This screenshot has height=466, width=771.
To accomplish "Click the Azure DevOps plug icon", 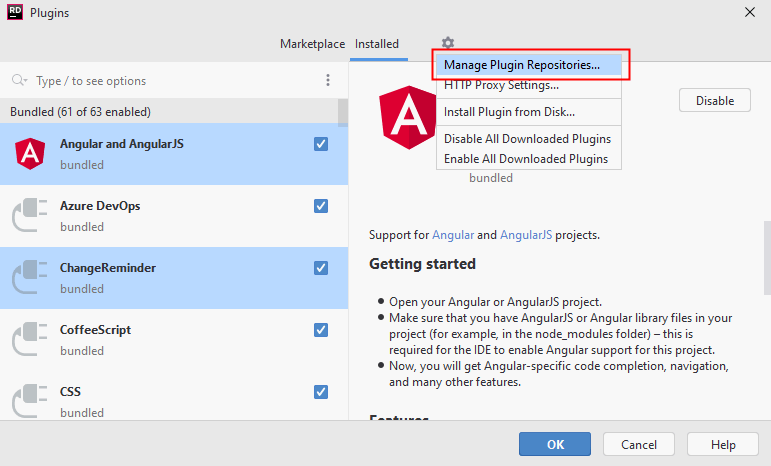I will (30, 215).
